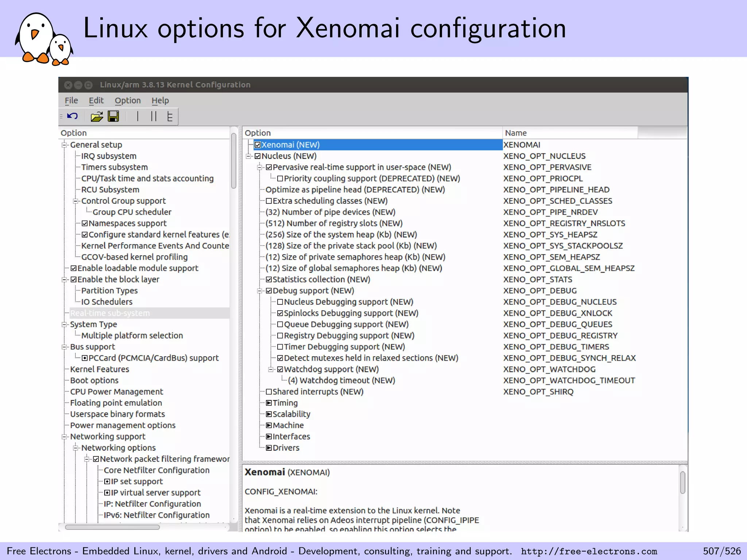The width and height of the screenshot is (747, 560).
Task: Toggle Debug support (NEW) checkbox
Action: (269, 291)
